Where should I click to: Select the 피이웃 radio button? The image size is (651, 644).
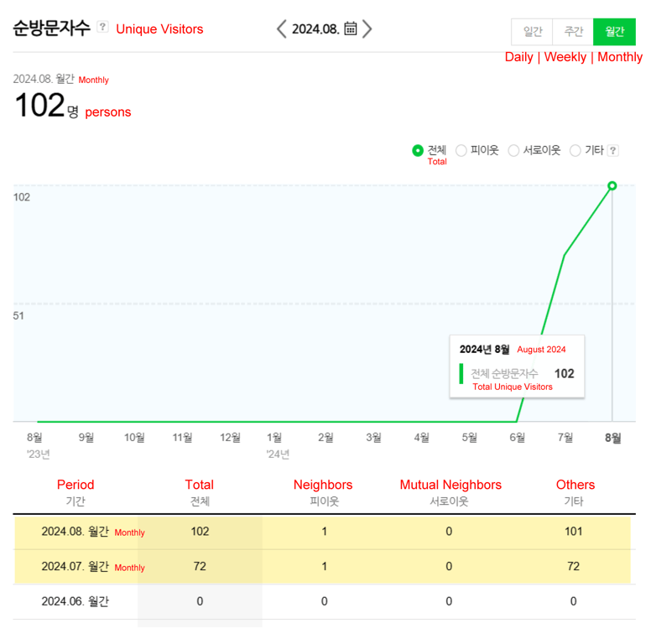click(461, 150)
